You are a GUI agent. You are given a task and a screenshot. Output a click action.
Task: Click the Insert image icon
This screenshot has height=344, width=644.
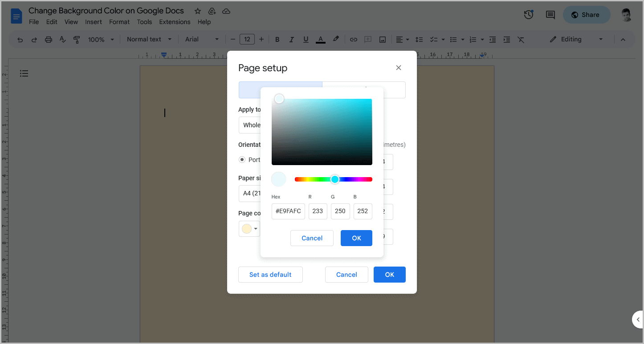tap(382, 40)
